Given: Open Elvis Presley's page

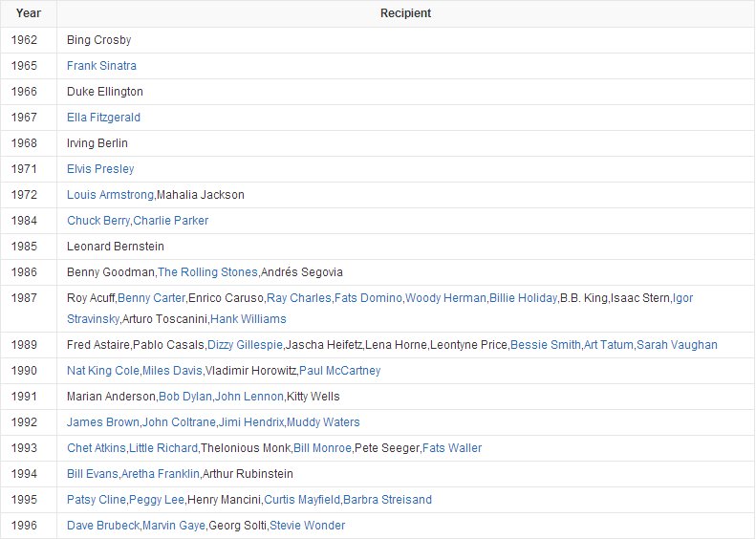Looking at the screenshot, I should tap(100, 169).
